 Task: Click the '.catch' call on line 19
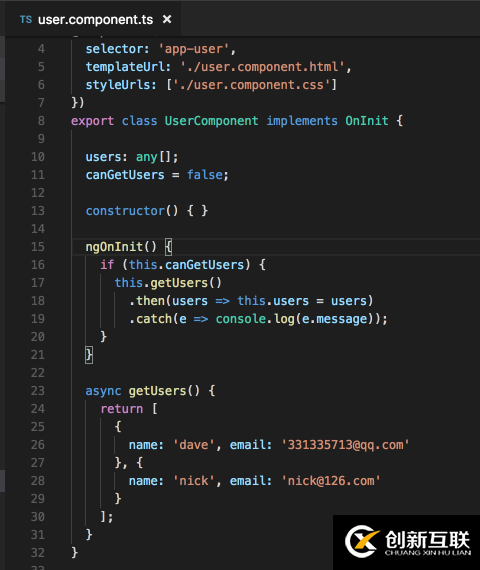coord(150,319)
